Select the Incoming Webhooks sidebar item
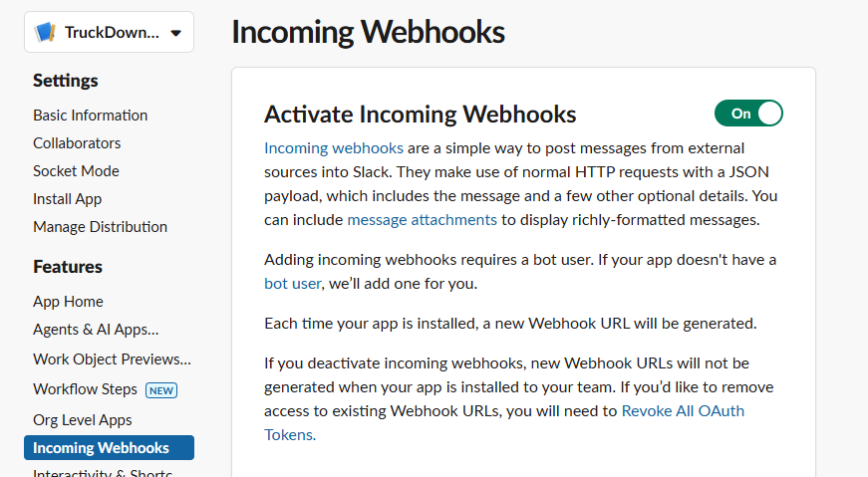This screenshot has height=477, width=868. [101, 448]
